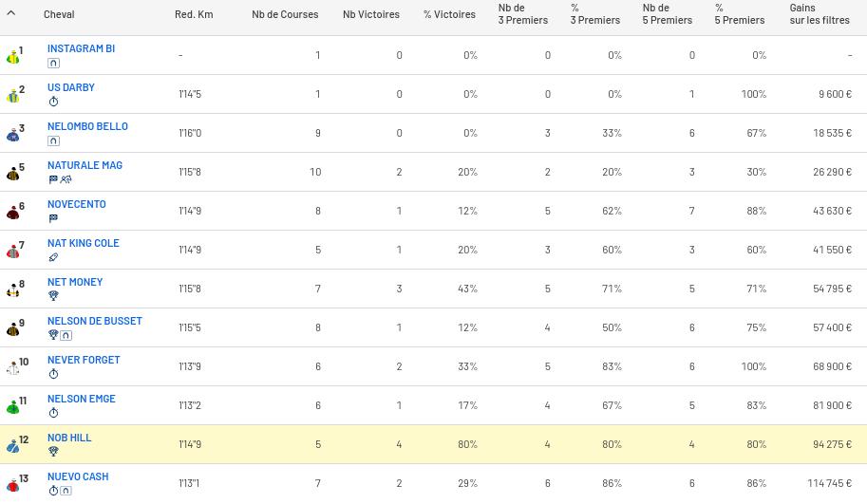867x504 pixels.
Task: Click the Cheval column header
Action: 59,14
